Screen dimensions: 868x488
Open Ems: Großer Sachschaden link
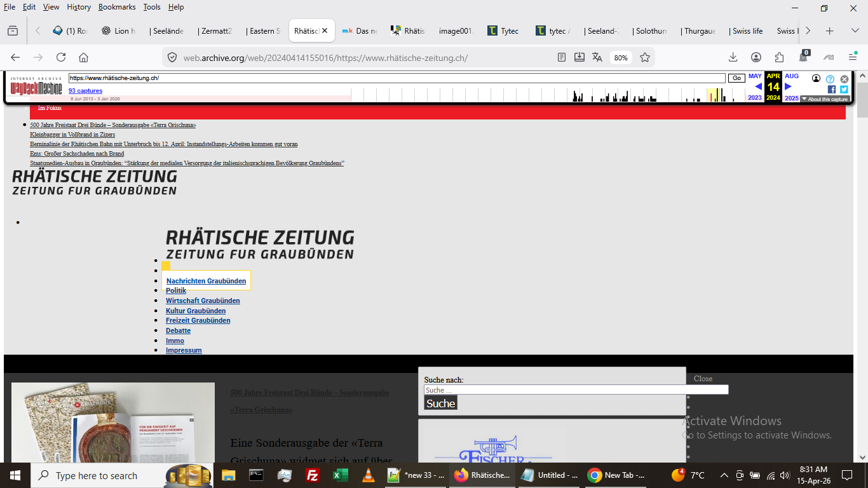point(77,154)
